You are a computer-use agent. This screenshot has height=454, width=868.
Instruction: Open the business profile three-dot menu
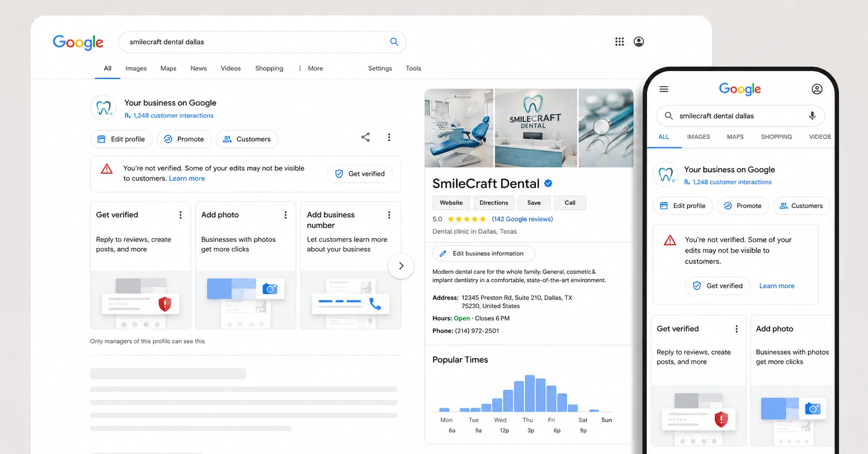(389, 137)
